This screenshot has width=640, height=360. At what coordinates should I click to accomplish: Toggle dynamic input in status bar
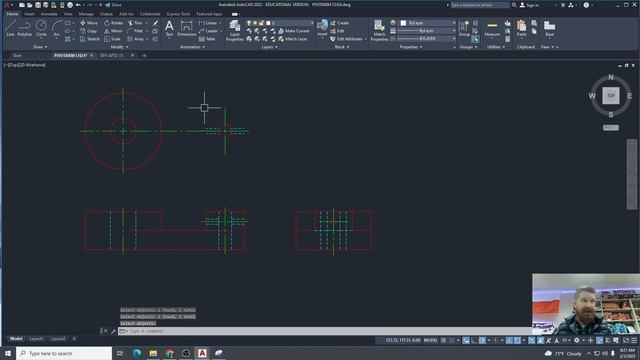tap(466, 340)
